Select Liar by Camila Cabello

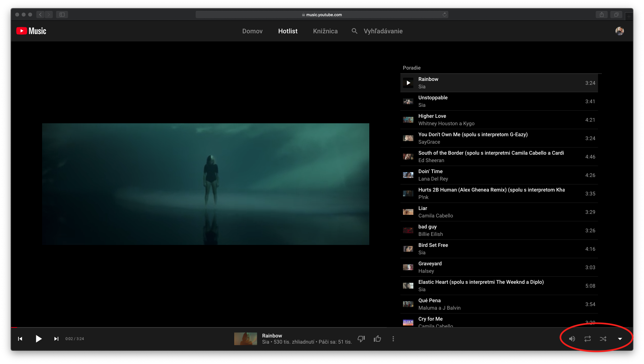point(499,212)
